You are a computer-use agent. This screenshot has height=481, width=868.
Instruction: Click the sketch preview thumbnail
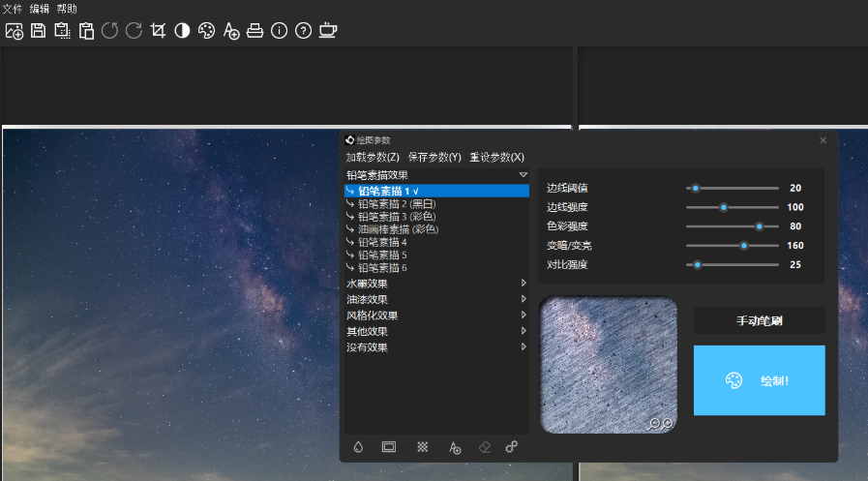point(608,365)
